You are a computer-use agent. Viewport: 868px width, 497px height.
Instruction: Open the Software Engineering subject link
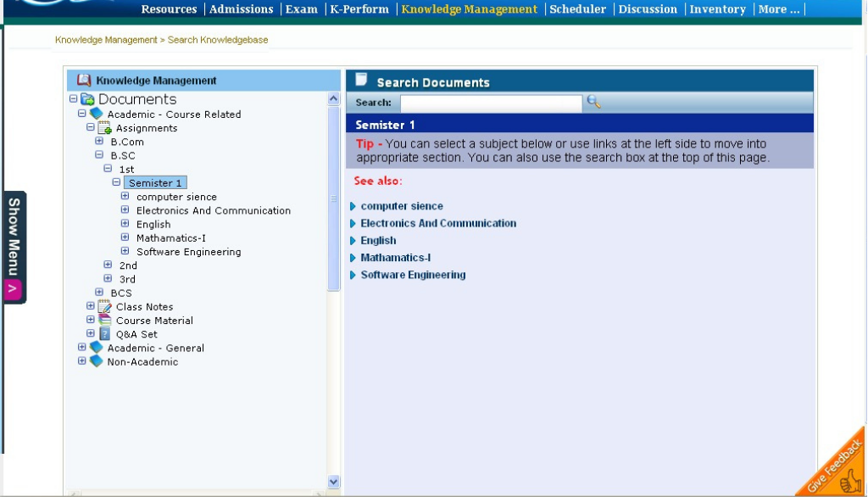(x=413, y=275)
